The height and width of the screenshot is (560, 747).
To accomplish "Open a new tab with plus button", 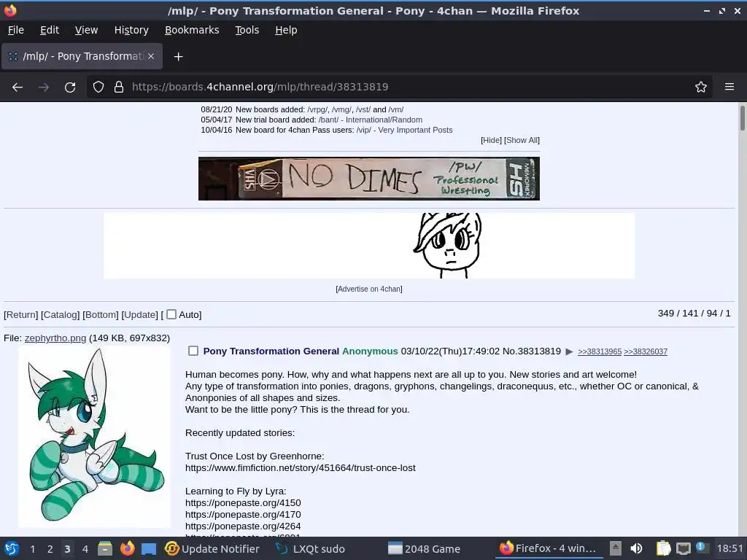I will pos(178,57).
